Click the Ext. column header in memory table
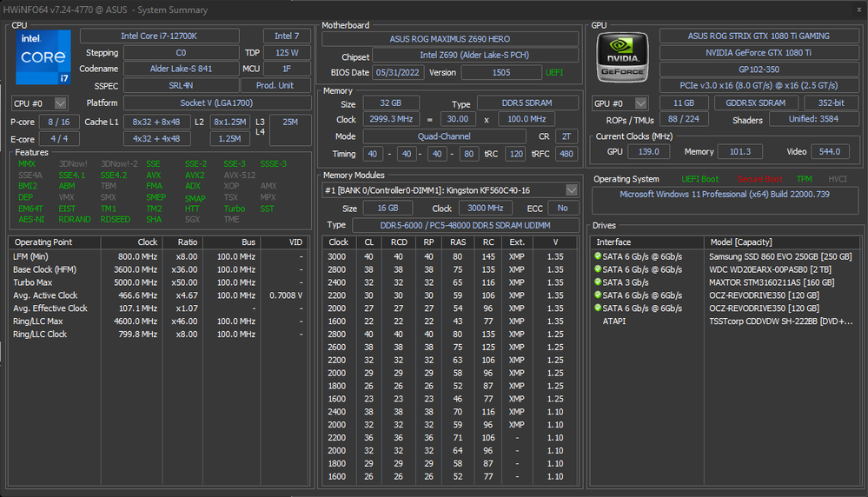868x497 pixels. tap(516, 242)
